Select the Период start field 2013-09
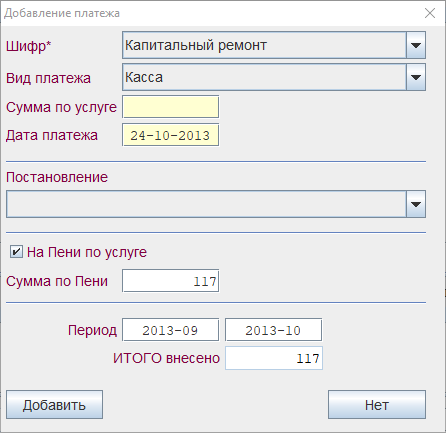Image resolution: width=448 pixels, height=433 pixels. pyautogui.click(x=171, y=330)
